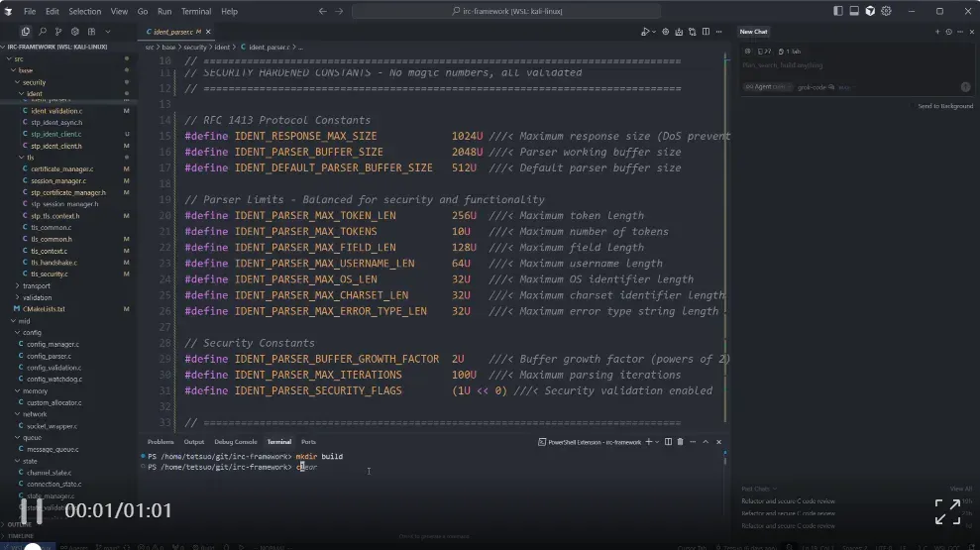
Task: Go back with the left arrow
Action: point(322,11)
